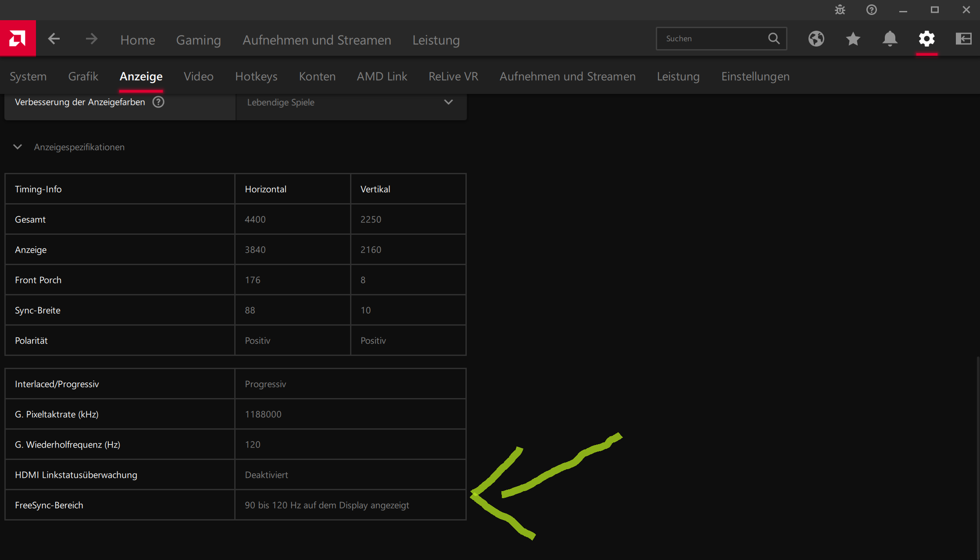Viewport: 980px width, 560px height.
Task: Click the Gesamt horizontal value 4400
Action: pyautogui.click(x=255, y=219)
